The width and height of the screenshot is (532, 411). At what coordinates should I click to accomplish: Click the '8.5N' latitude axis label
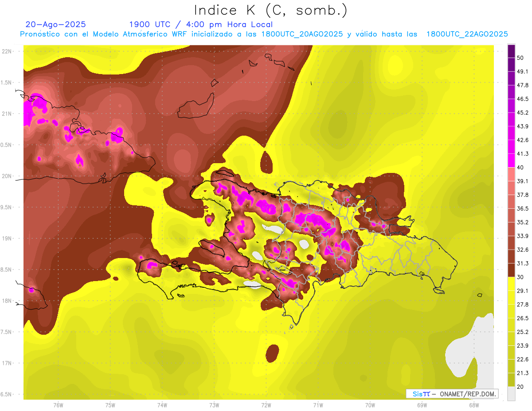point(7,270)
